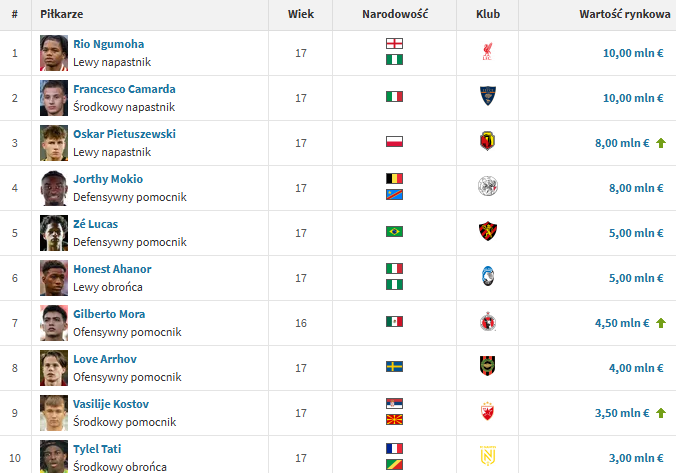This screenshot has height=473, width=676.
Task: Click the Brazilian flag for Zé Lucas
Action: (x=394, y=232)
